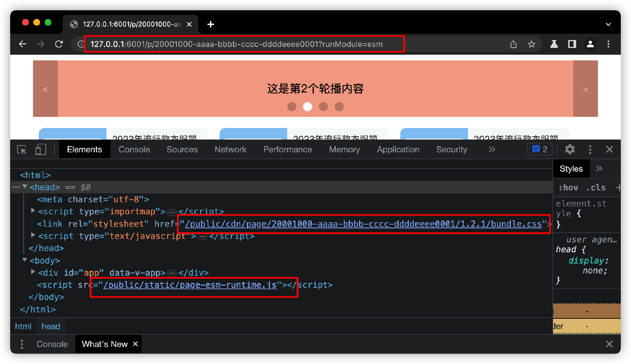631x364 pixels.
Task: Click the carousel next arrow
Action: 585,89
